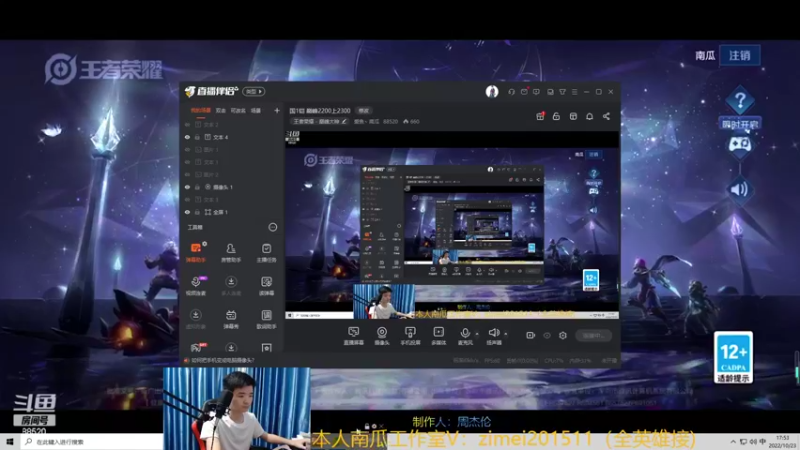The height and width of the screenshot is (450, 800).
Task: Toggle visibility of 文本 2 layer
Action: [x=187, y=124]
